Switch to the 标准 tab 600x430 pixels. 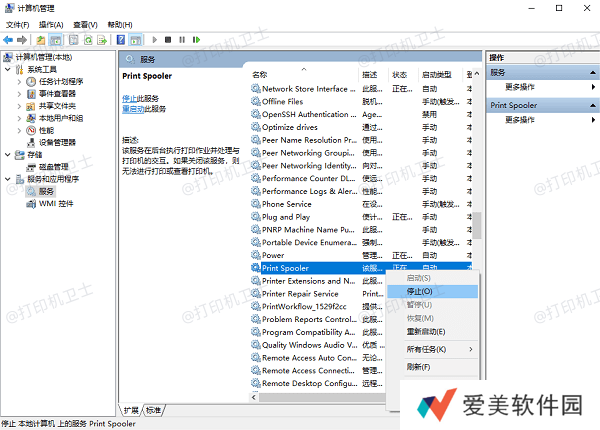tap(153, 410)
